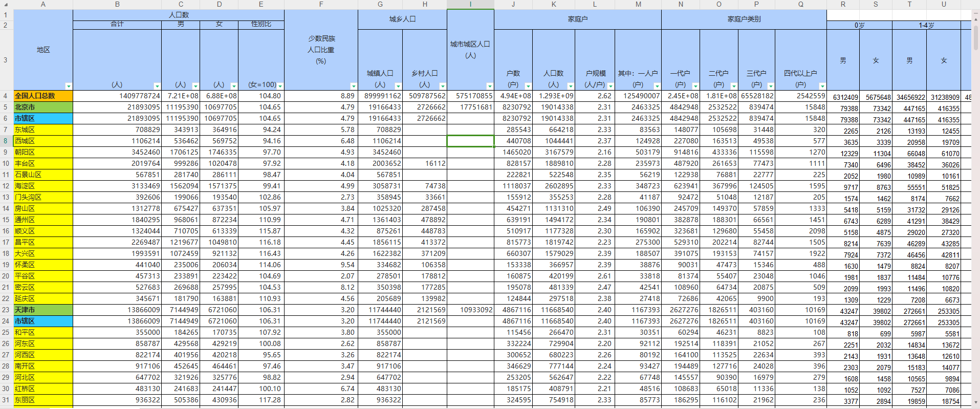This screenshot has height=409, width=980.
Task: Select column Q header
Action: [x=801, y=4]
